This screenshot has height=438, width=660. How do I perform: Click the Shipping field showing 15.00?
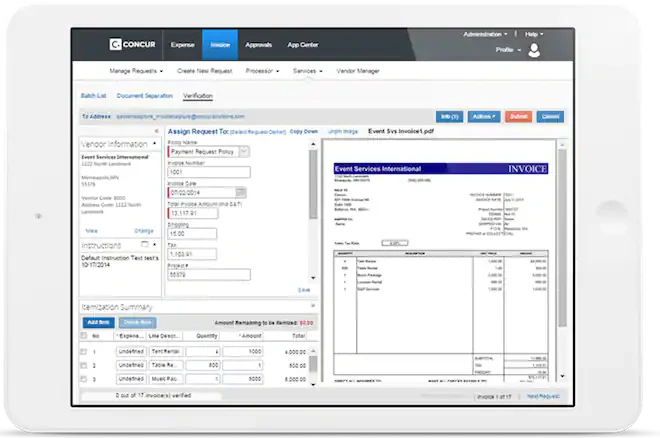tap(192, 234)
